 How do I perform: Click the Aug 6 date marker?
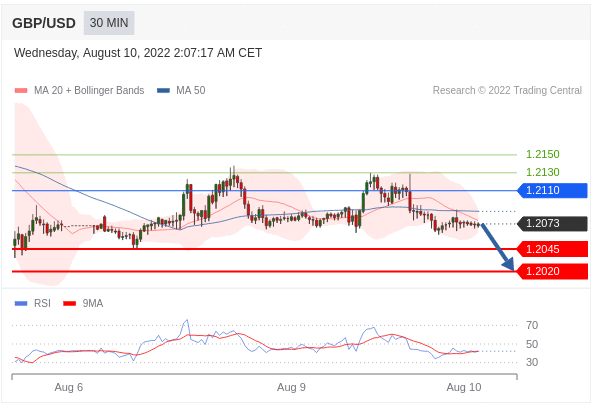[x=69, y=387]
